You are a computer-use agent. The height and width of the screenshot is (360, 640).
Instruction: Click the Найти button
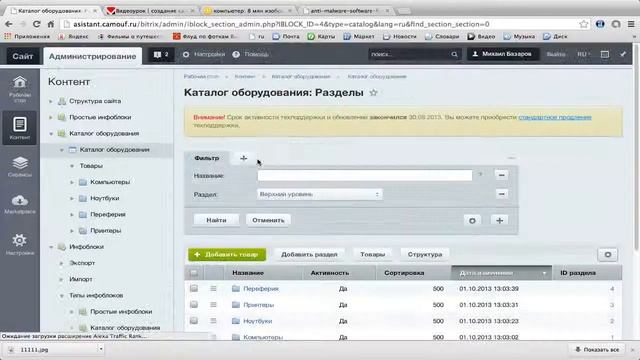pyautogui.click(x=216, y=220)
